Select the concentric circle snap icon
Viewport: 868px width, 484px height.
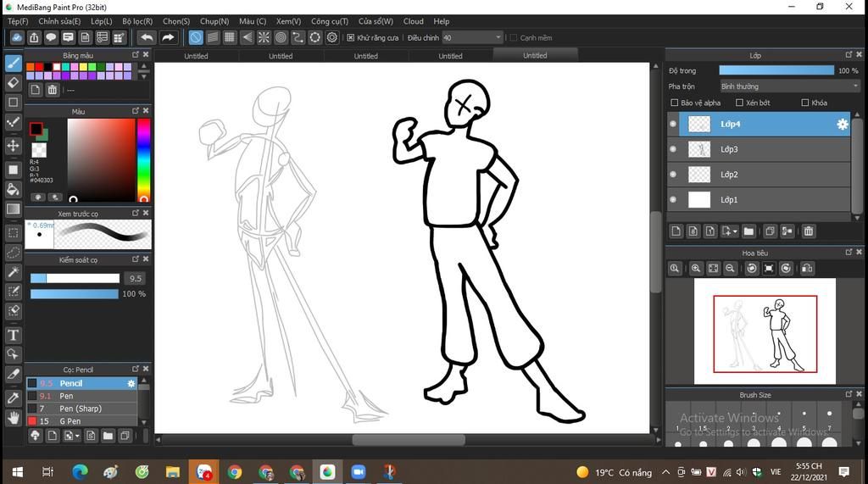click(x=281, y=37)
